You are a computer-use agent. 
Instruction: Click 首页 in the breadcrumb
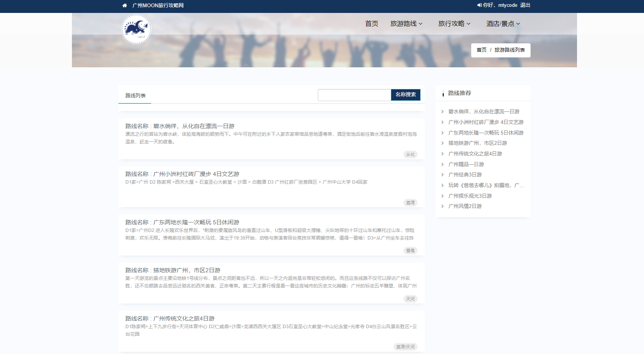coord(481,50)
